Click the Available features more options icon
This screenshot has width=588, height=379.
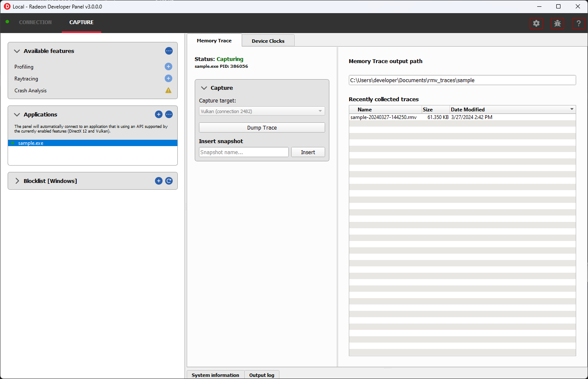point(169,51)
